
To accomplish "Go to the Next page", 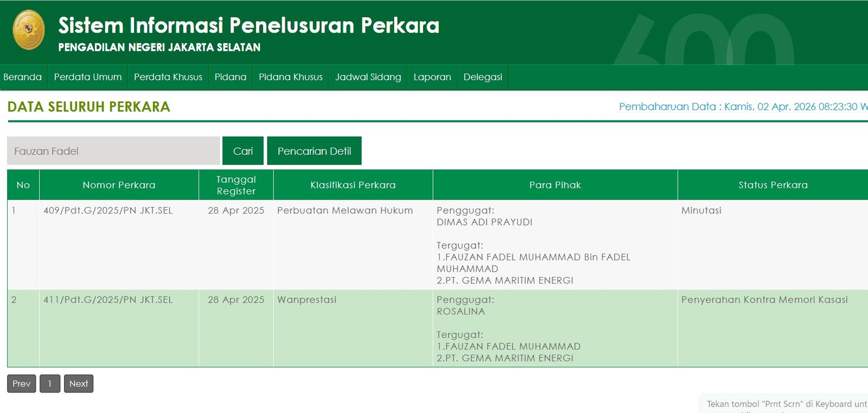I will [x=79, y=384].
